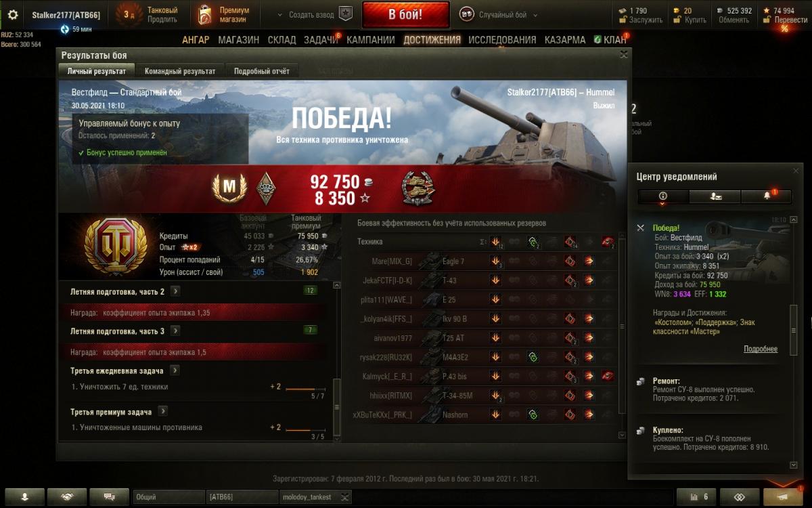
Task: Start battle with В бой! button
Action: click(x=405, y=14)
